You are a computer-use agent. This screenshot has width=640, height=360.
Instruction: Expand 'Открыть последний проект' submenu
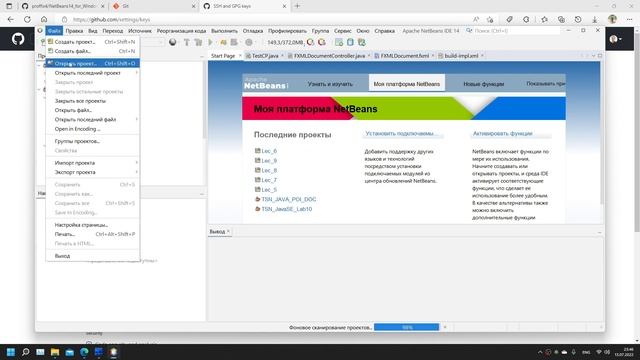point(93,73)
